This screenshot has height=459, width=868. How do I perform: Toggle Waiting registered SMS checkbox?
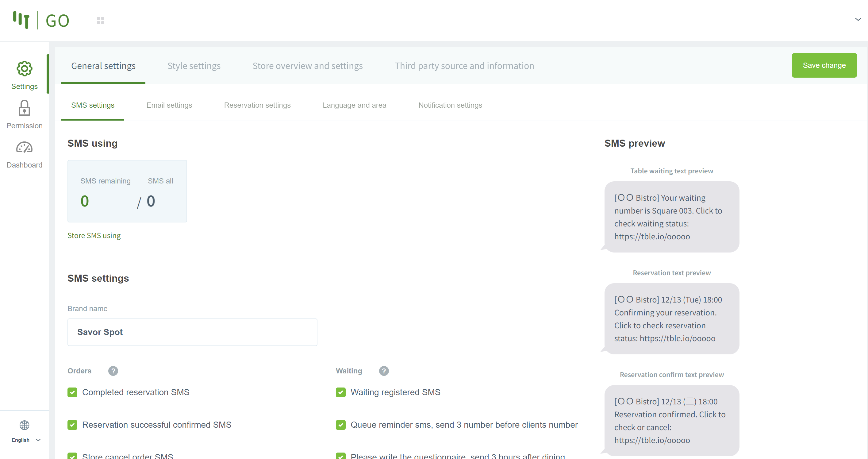tap(341, 392)
